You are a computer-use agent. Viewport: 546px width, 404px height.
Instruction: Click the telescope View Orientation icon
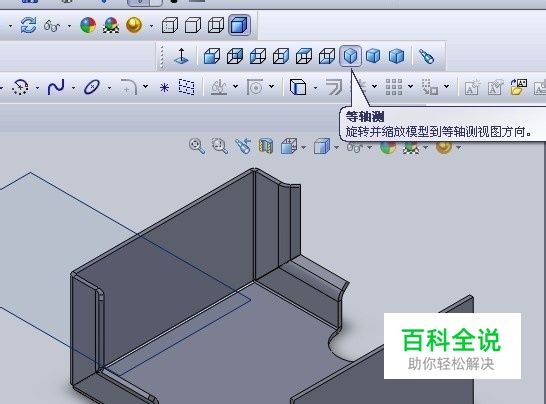426,56
